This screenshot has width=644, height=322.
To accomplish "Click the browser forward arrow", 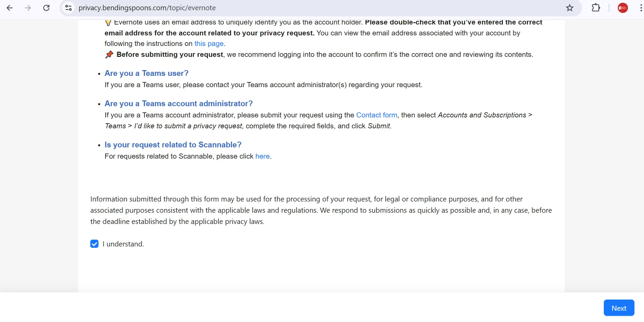I will coord(28,8).
